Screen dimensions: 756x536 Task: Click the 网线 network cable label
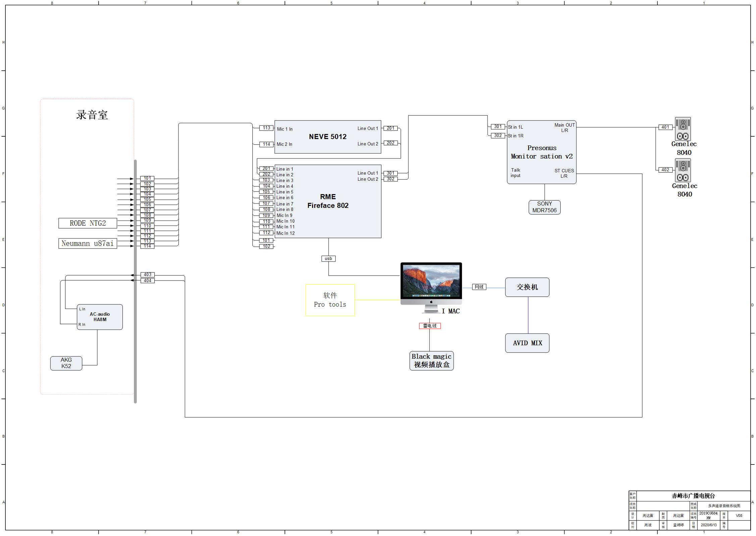[479, 287]
